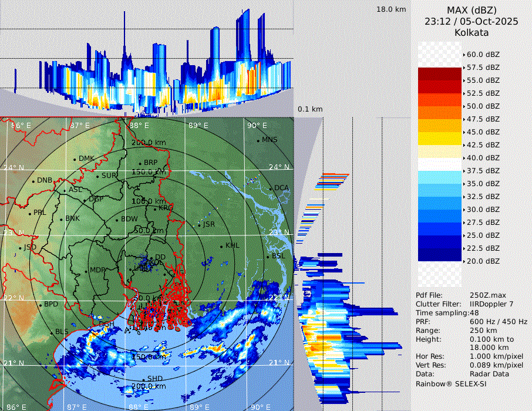Screen dimensions: 532x411
Task: Click the 200.0 km range ring label at top
Action: (148, 143)
